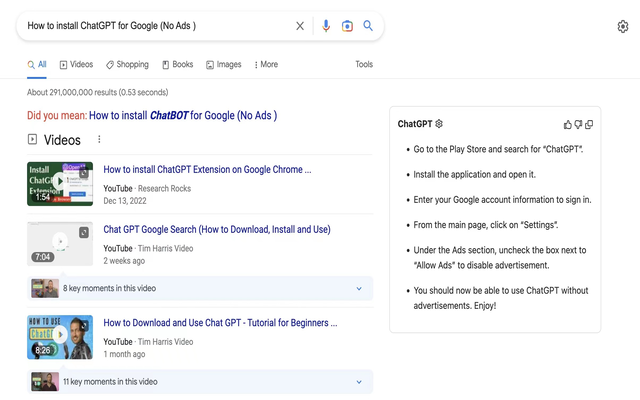This screenshot has height=400, width=640.
Task: Click 'Enter your Google account information' bullet
Action: [x=502, y=200]
